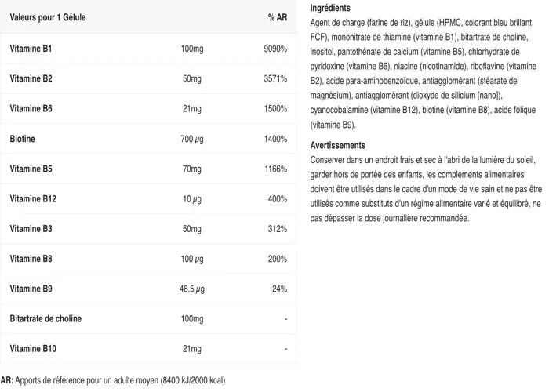
Task: Click the '% AR' column header
Action: (277, 16)
